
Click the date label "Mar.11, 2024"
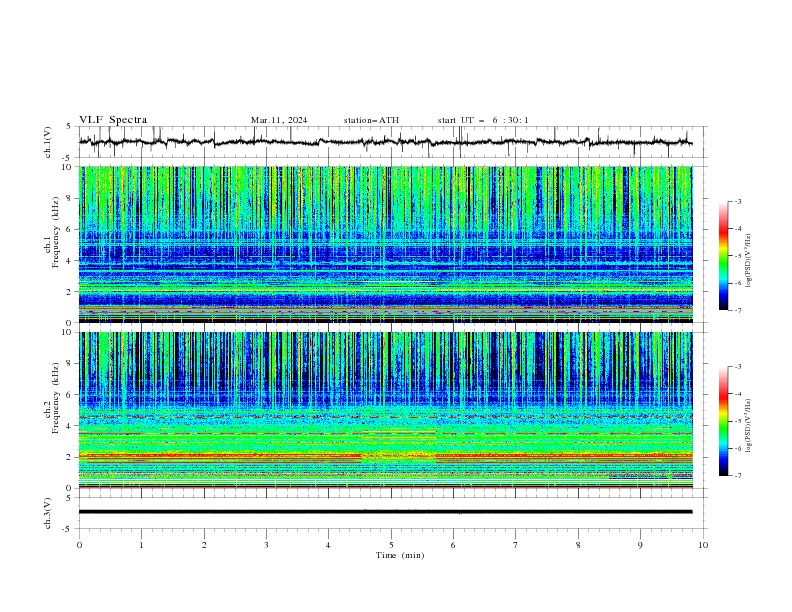(x=279, y=120)
